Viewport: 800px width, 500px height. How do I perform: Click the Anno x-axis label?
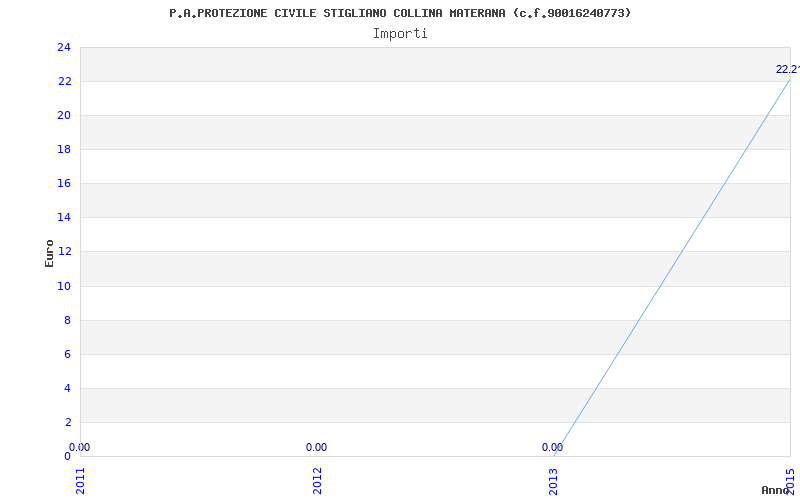click(x=775, y=490)
